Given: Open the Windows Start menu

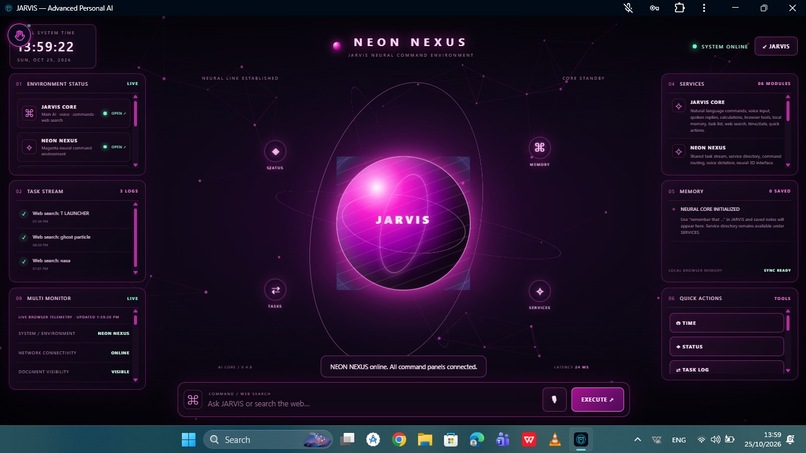Looking at the screenshot, I should click(x=189, y=440).
